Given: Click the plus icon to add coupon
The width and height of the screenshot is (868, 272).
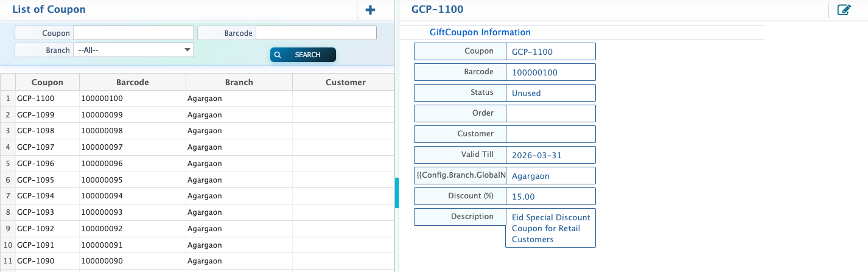Looking at the screenshot, I should click(x=370, y=10).
